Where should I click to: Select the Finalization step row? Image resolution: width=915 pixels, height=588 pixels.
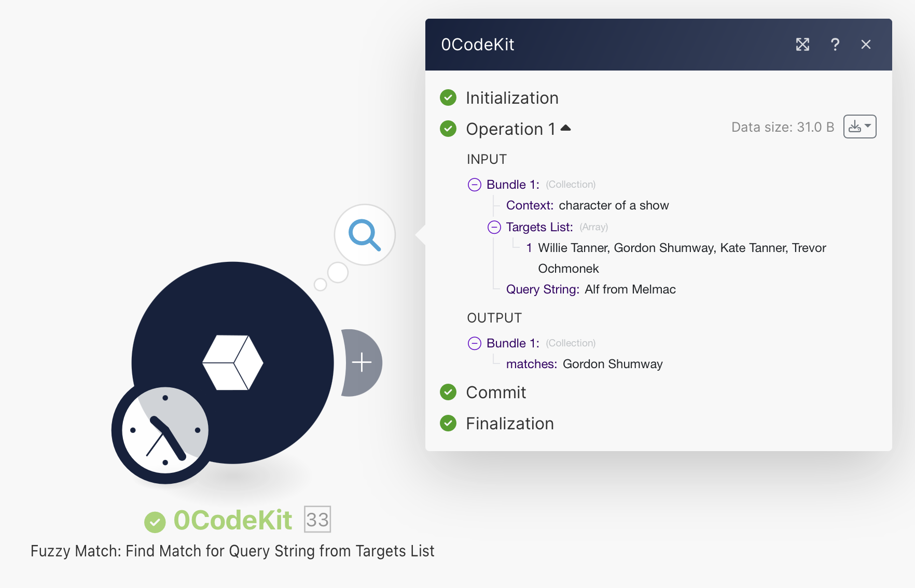[x=510, y=424]
